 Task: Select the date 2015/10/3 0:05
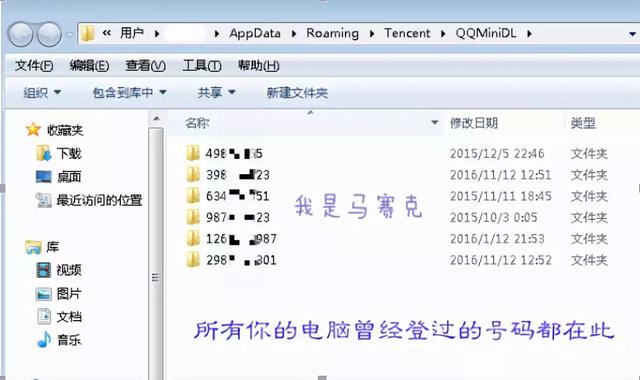(x=493, y=218)
